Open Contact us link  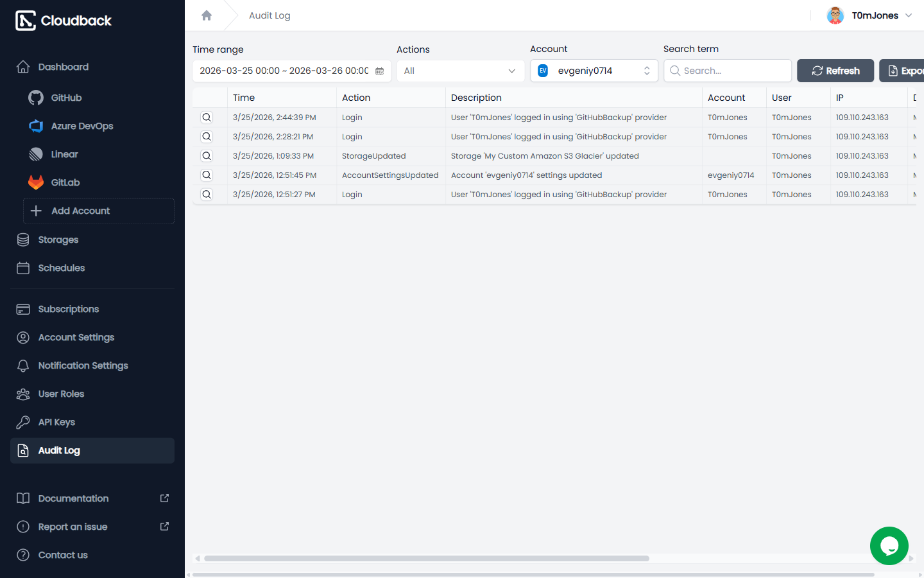[x=92, y=555]
